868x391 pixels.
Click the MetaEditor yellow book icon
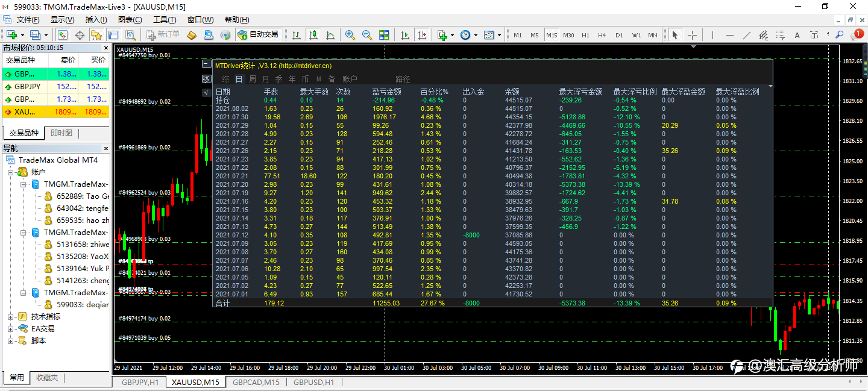192,35
